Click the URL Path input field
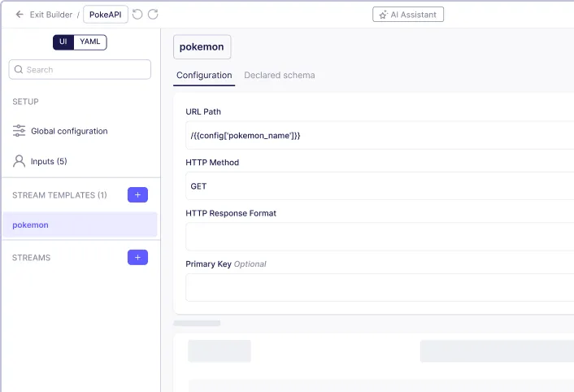Screen dimensions: 574x392 380,136
